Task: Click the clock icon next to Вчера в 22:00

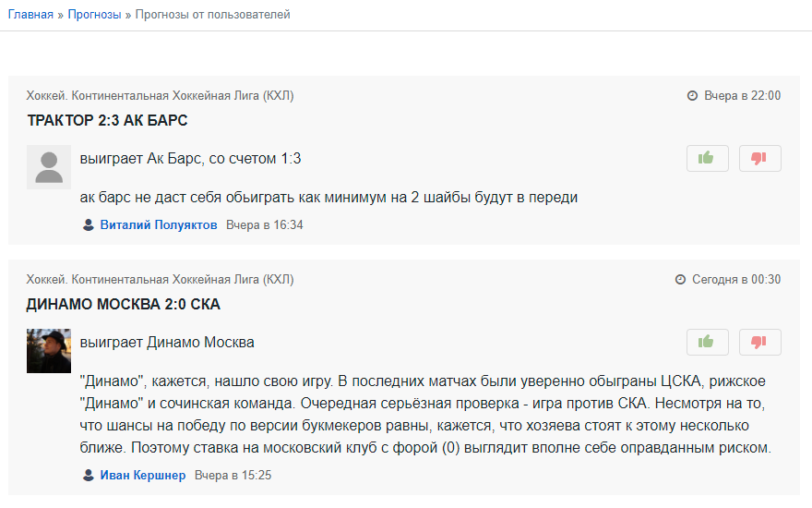Action: click(x=692, y=96)
